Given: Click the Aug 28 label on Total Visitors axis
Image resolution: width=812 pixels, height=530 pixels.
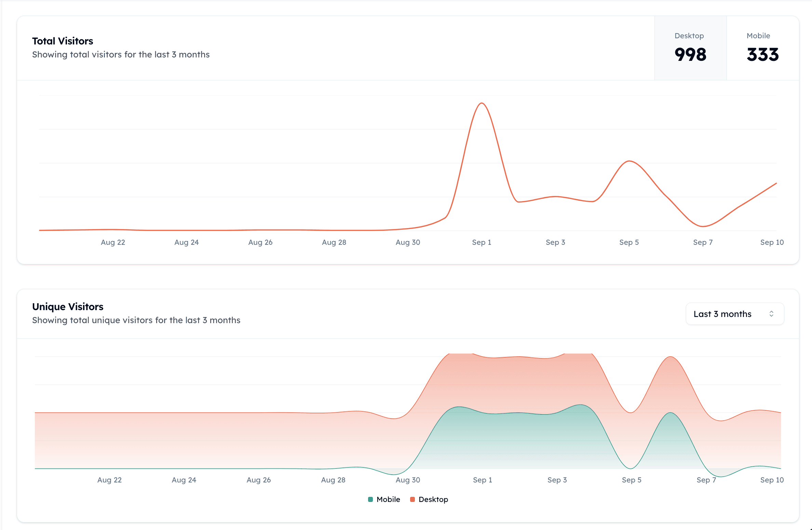Looking at the screenshot, I should 334,242.
